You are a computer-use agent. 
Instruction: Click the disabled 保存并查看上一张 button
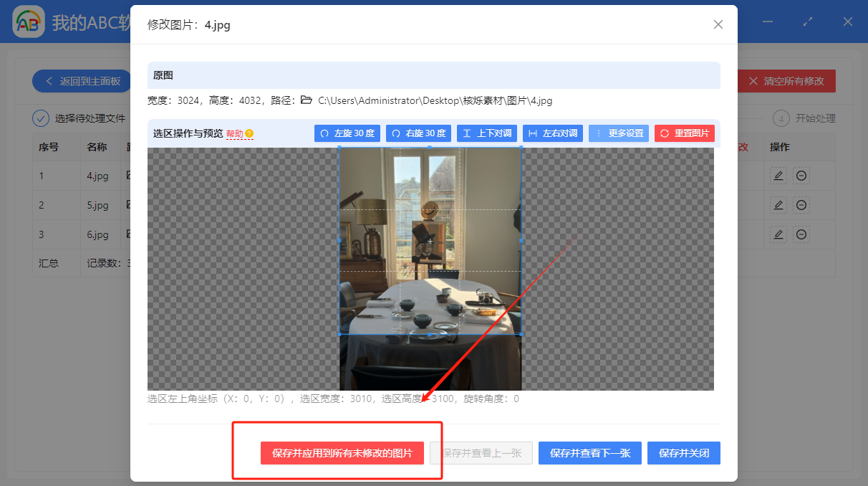coord(481,453)
